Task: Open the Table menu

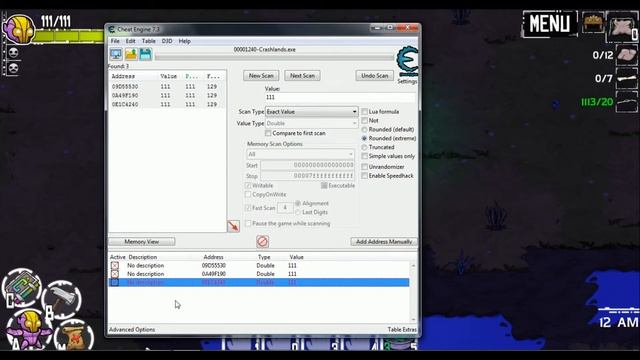Action: tap(149, 41)
